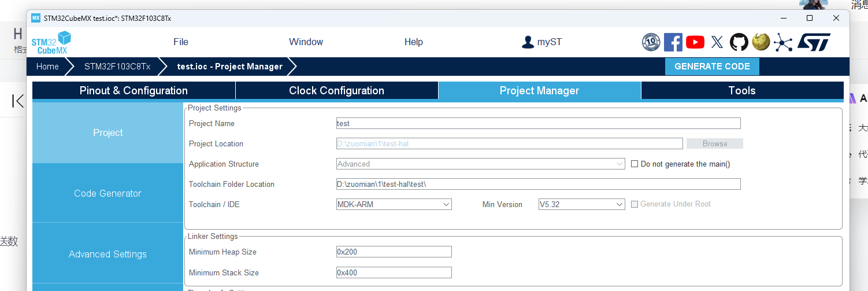
Task: Click the Linker Settings group title
Action: pos(213,236)
